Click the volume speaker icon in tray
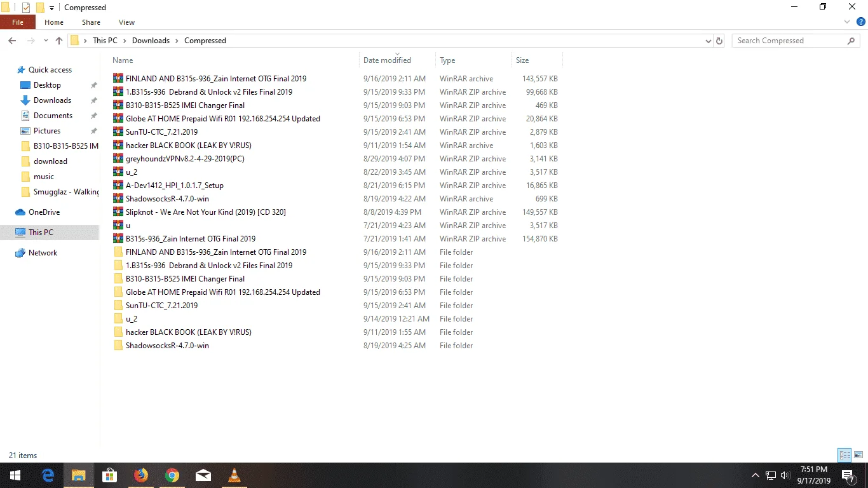Screen dimensions: 868x488 [x=785, y=475]
